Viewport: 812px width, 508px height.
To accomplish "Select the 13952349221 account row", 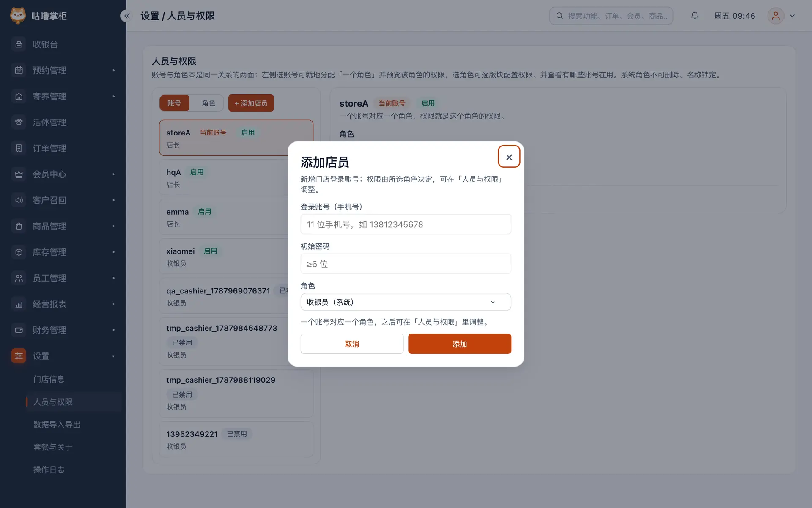I will pyautogui.click(x=236, y=439).
